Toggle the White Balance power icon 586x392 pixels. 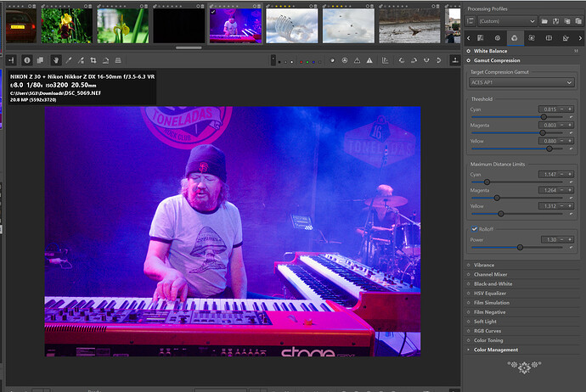pos(468,52)
